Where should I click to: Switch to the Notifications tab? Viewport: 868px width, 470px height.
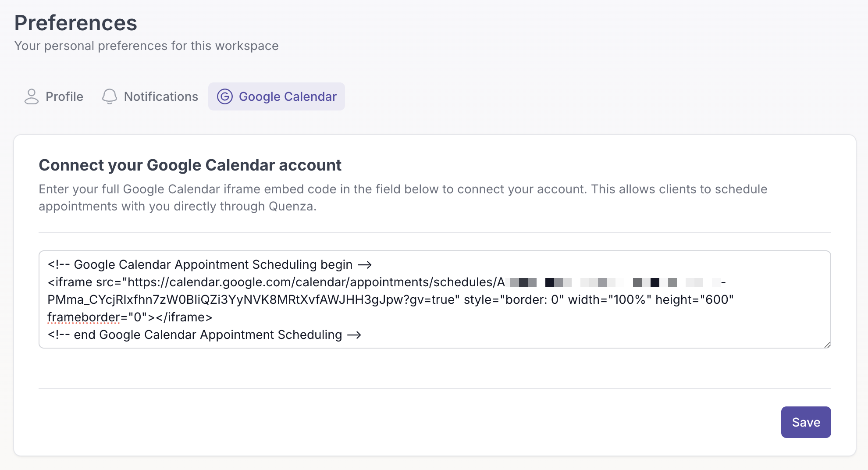click(150, 96)
